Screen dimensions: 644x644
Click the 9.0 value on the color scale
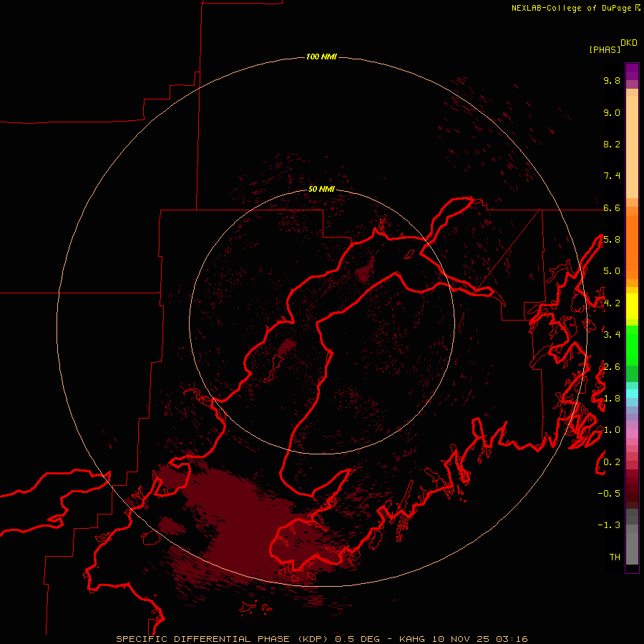[612, 112]
